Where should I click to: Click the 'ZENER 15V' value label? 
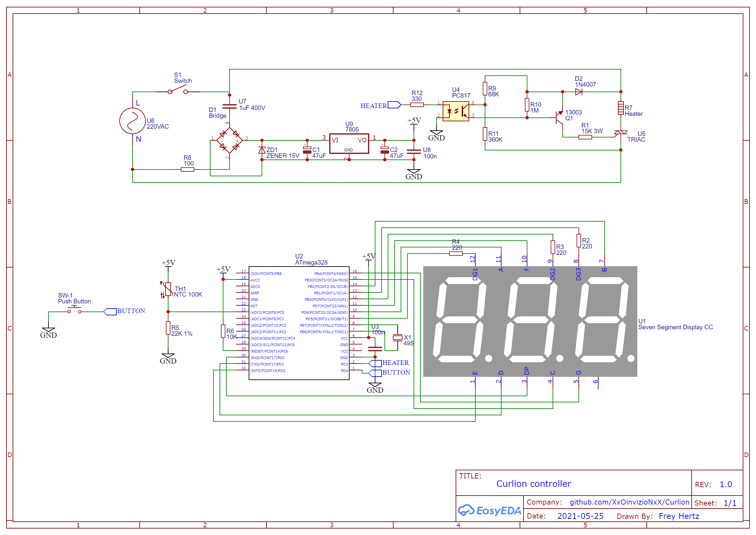click(283, 156)
